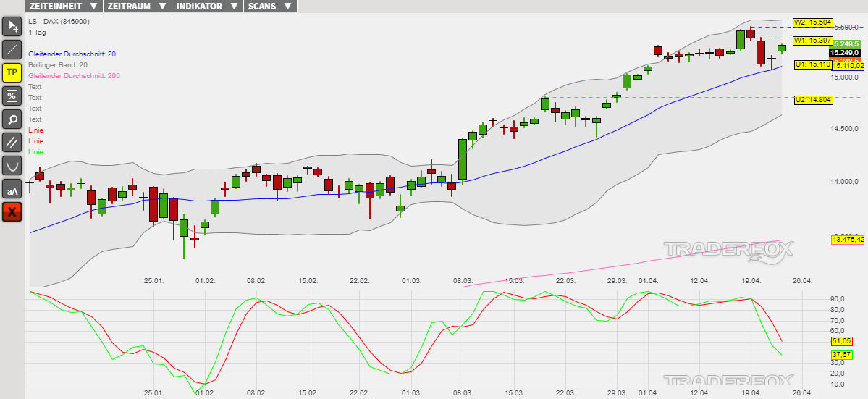Choose the parallel channel lines tool

point(12,142)
